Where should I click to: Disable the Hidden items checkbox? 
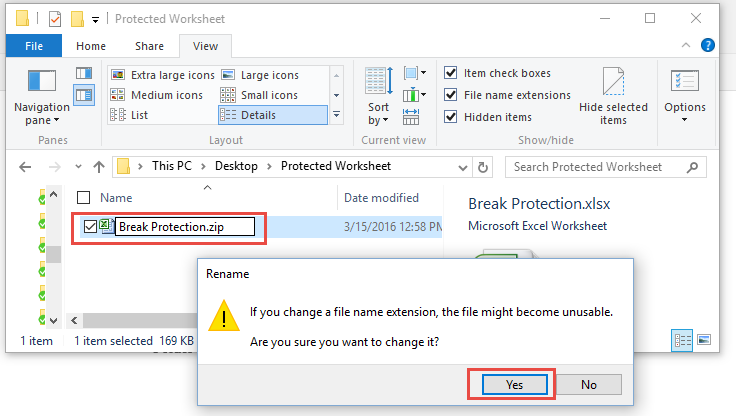pos(451,116)
